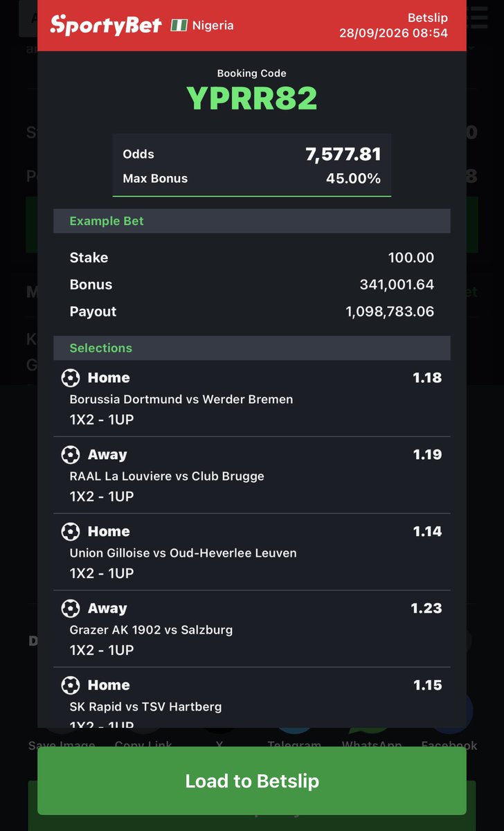Click the Example Bet section header

pyautogui.click(x=252, y=221)
